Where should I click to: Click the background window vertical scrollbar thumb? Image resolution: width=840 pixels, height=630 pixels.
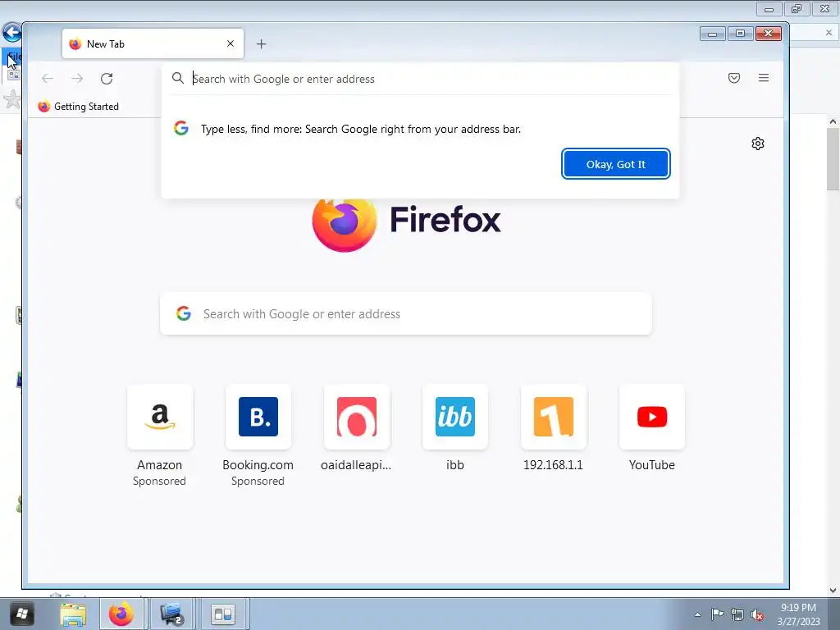tap(833, 159)
